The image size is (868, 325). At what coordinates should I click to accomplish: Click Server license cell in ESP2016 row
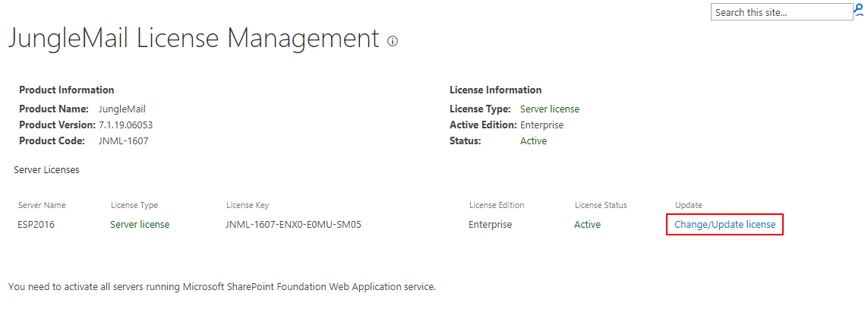click(140, 225)
